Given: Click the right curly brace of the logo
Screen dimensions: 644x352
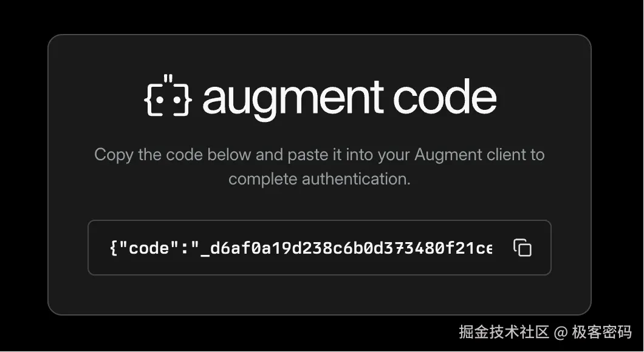Looking at the screenshot, I should point(183,100).
